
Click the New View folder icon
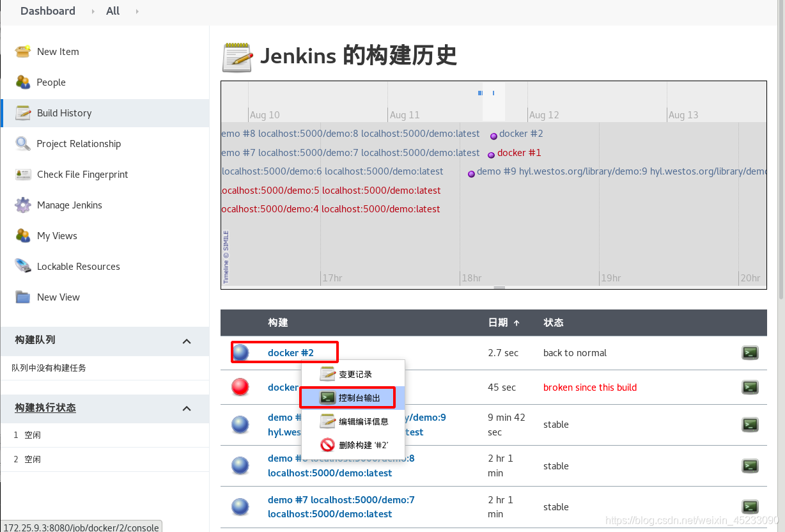[23, 297]
